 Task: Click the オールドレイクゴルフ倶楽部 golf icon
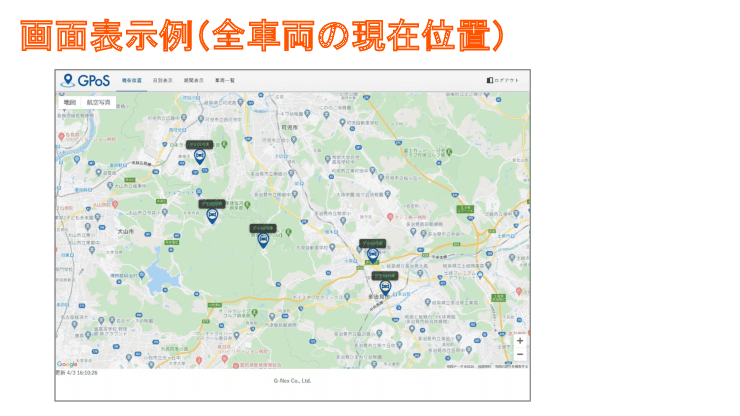(x=255, y=313)
